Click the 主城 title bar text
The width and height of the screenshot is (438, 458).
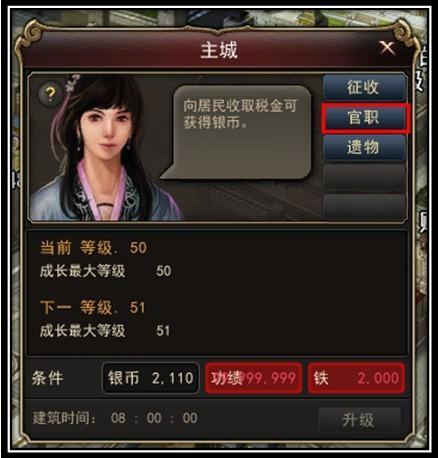click(219, 50)
